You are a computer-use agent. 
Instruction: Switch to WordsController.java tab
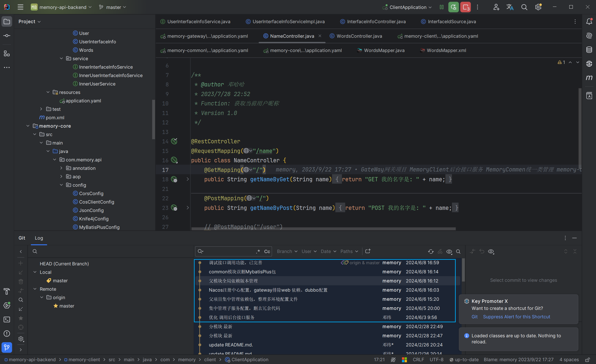tap(356, 36)
